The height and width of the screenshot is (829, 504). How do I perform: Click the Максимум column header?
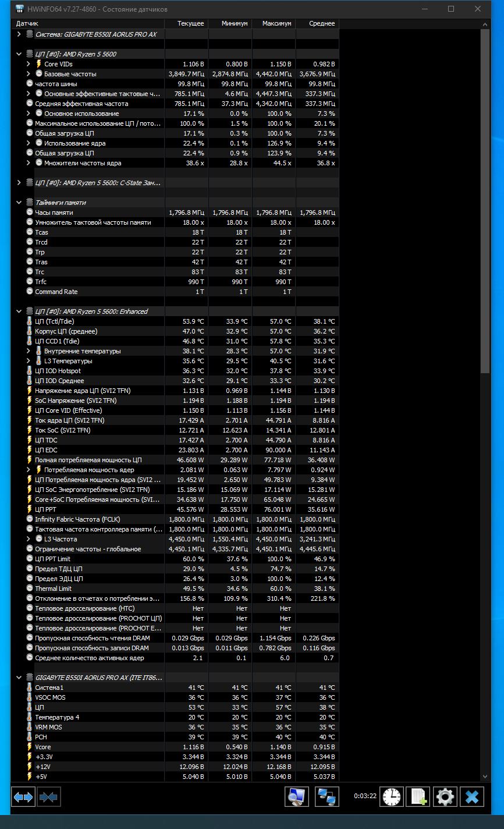(x=273, y=23)
